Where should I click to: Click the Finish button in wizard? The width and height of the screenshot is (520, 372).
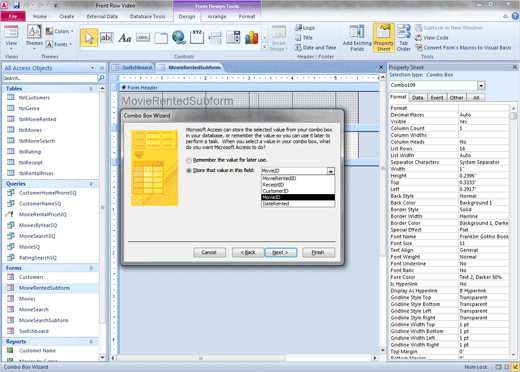click(318, 252)
